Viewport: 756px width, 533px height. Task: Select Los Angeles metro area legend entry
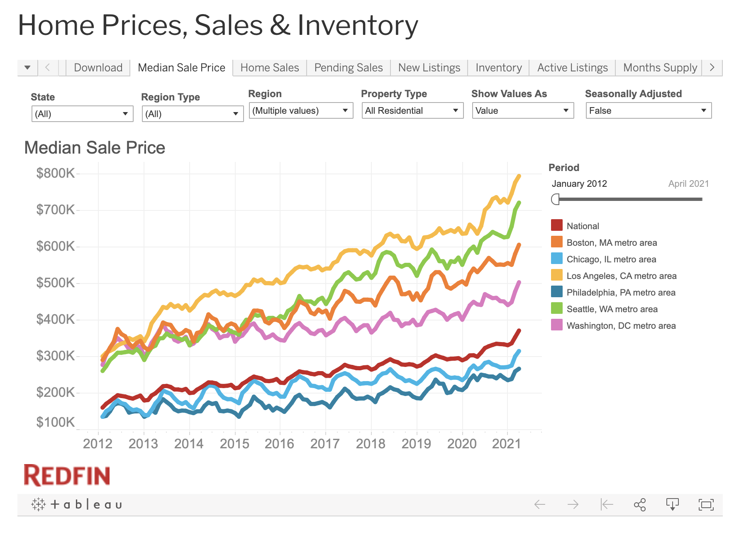(x=621, y=276)
